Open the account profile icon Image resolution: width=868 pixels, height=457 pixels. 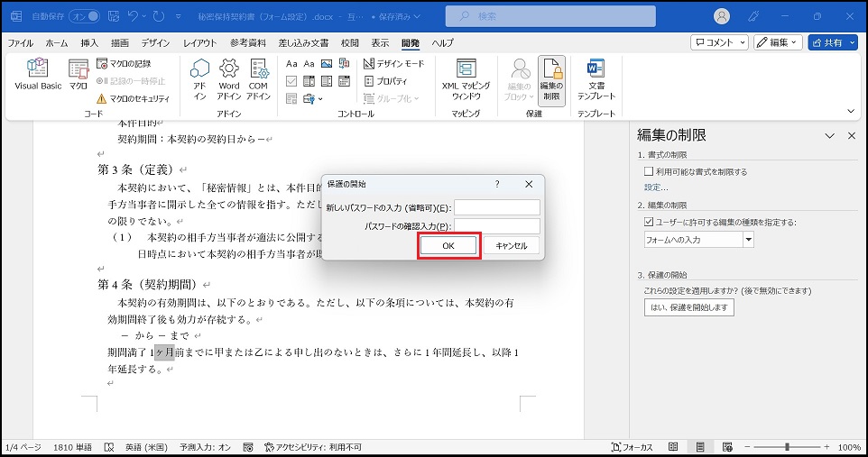[722, 16]
